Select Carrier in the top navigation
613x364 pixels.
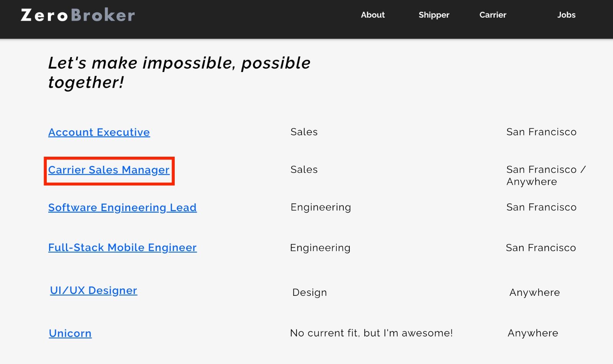click(x=493, y=15)
